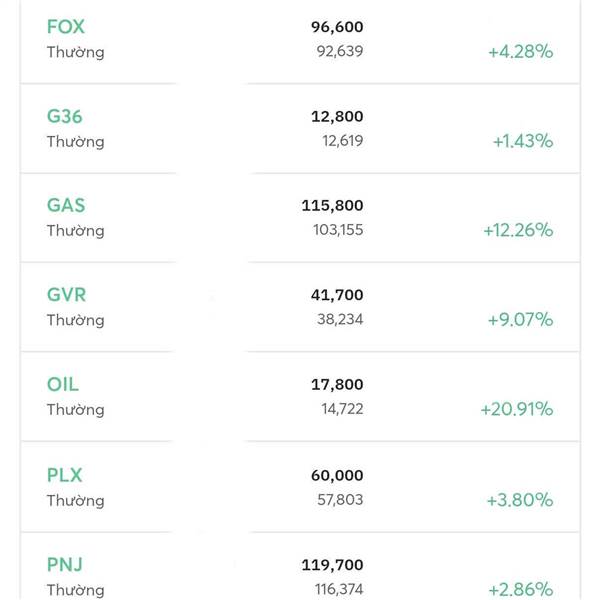The width and height of the screenshot is (600, 600).
Task: Select GVR average cost 38,234
Action: (341, 320)
